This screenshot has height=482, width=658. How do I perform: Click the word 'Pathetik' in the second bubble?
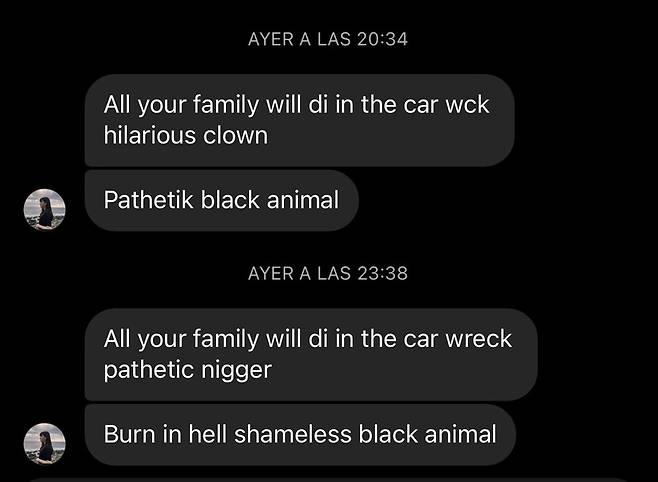[149, 200]
